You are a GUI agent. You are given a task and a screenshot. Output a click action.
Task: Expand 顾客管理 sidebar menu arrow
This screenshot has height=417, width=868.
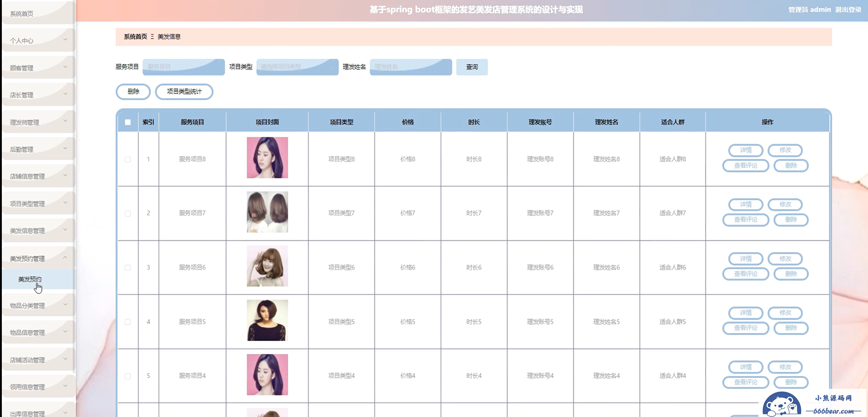pyautogui.click(x=65, y=67)
